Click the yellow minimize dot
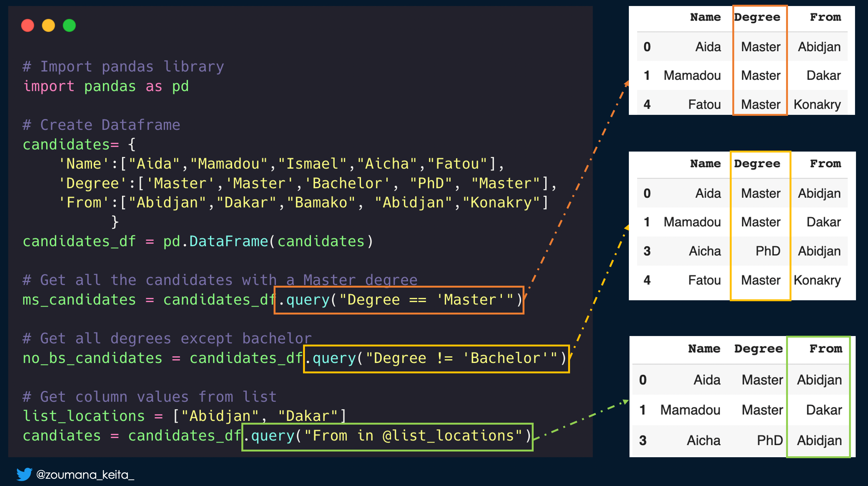The height and width of the screenshot is (486, 868). [x=48, y=26]
